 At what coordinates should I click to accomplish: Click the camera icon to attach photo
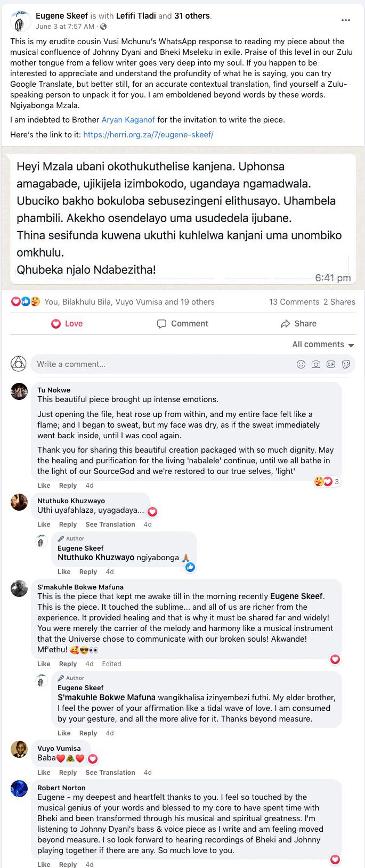point(316,364)
